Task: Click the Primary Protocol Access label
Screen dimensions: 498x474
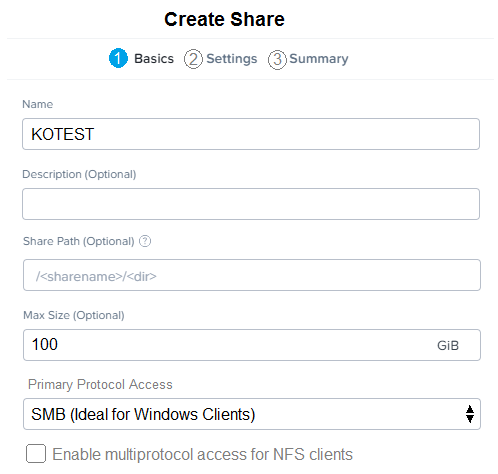Action: [100, 384]
